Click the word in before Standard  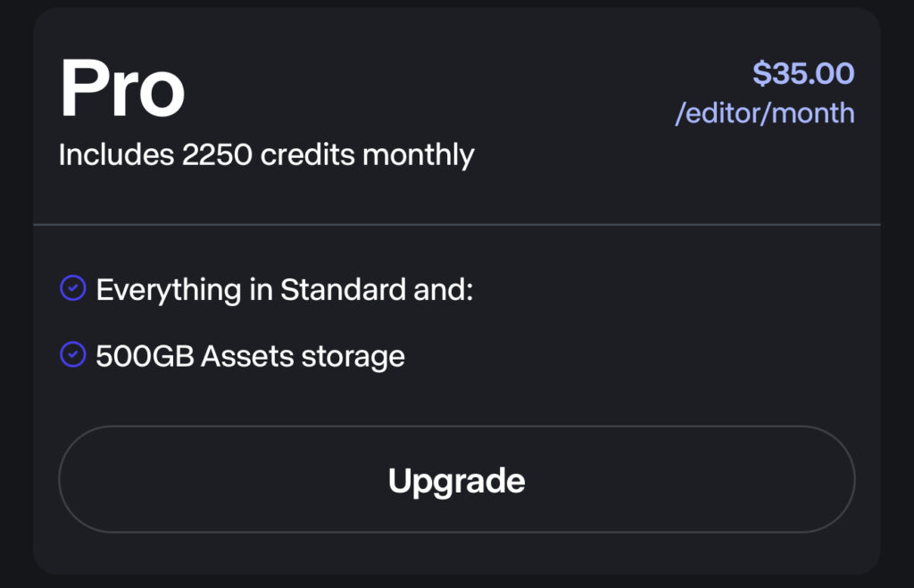[261, 290]
